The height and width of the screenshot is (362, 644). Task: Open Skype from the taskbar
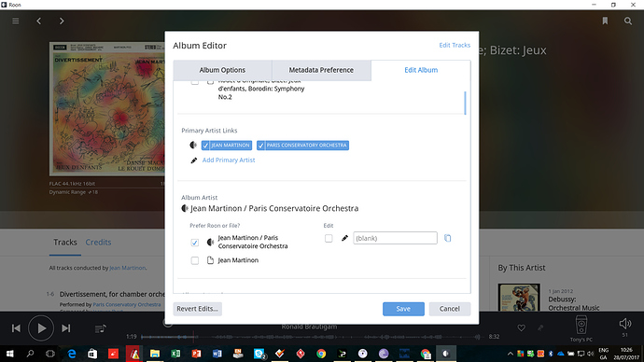click(259, 354)
